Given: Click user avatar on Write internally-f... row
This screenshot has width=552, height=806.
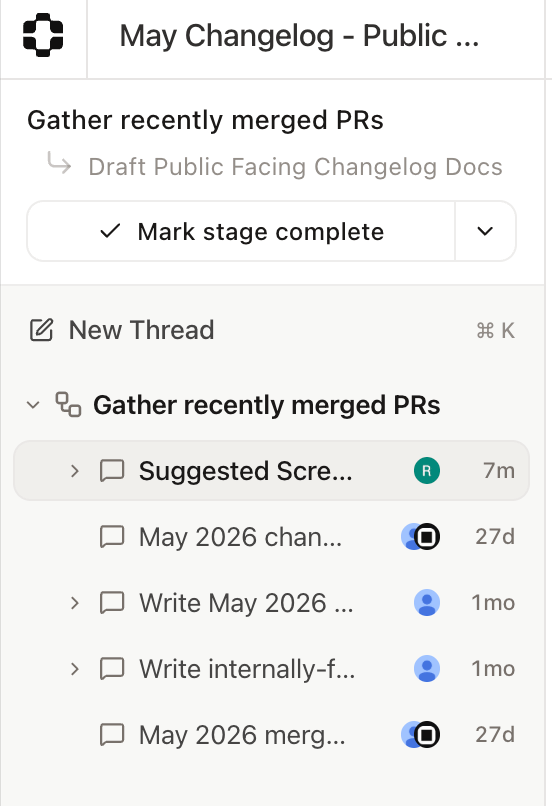Looking at the screenshot, I should (427, 669).
